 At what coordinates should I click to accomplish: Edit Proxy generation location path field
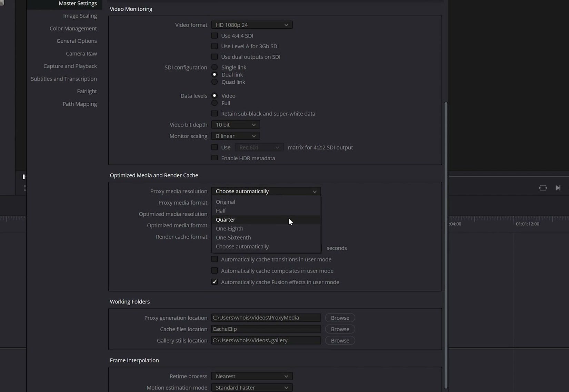266,318
